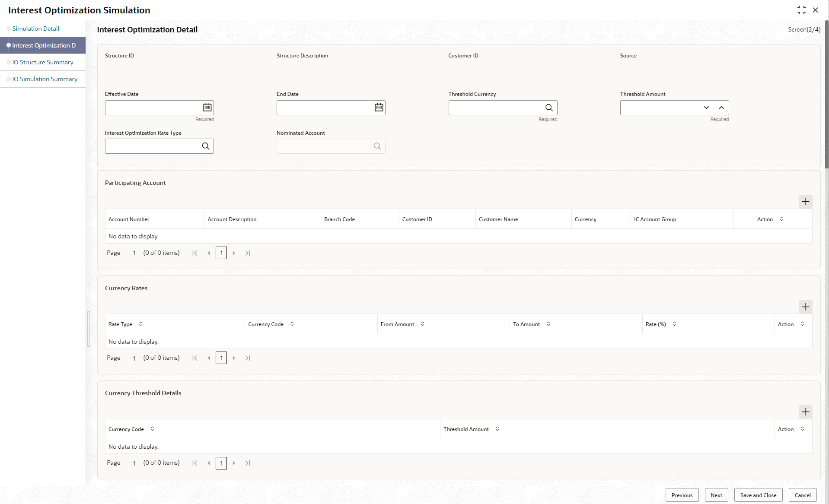This screenshot has height=504, width=829.
Task: Go to last page of Participating Account
Action: (x=248, y=253)
